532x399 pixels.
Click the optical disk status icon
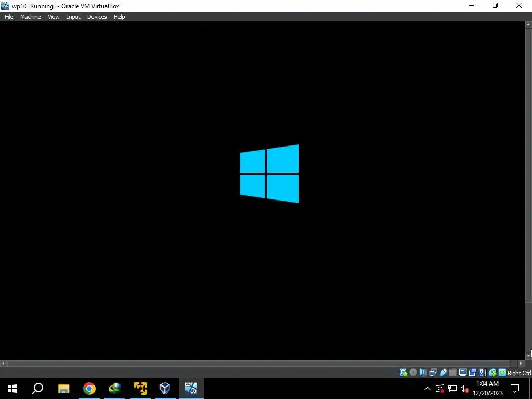point(413,373)
